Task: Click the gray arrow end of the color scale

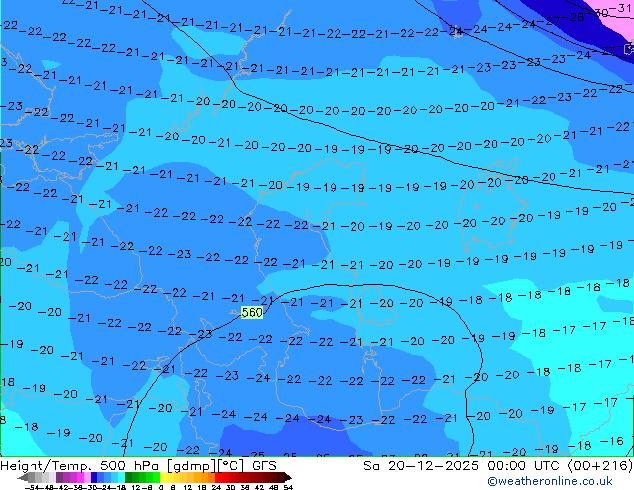Action: [x=23, y=477]
